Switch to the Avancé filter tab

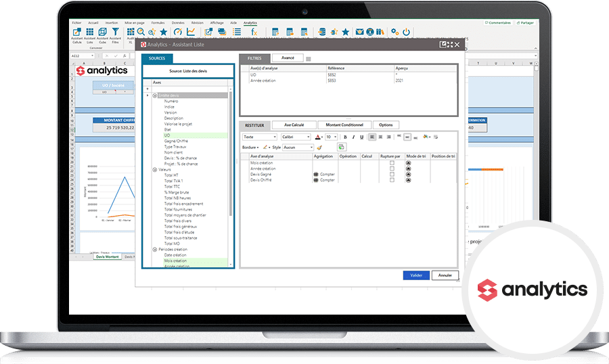(288, 58)
